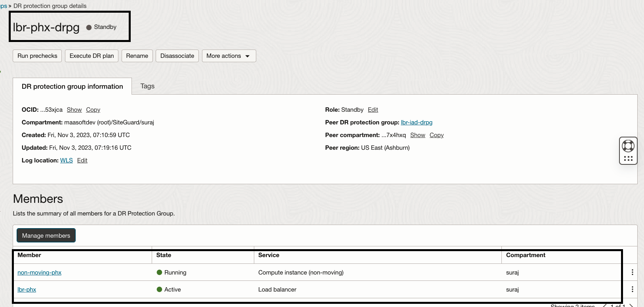Show the full OCID
The height and width of the screenshot is (307, 644).
[x=74, y=110]
